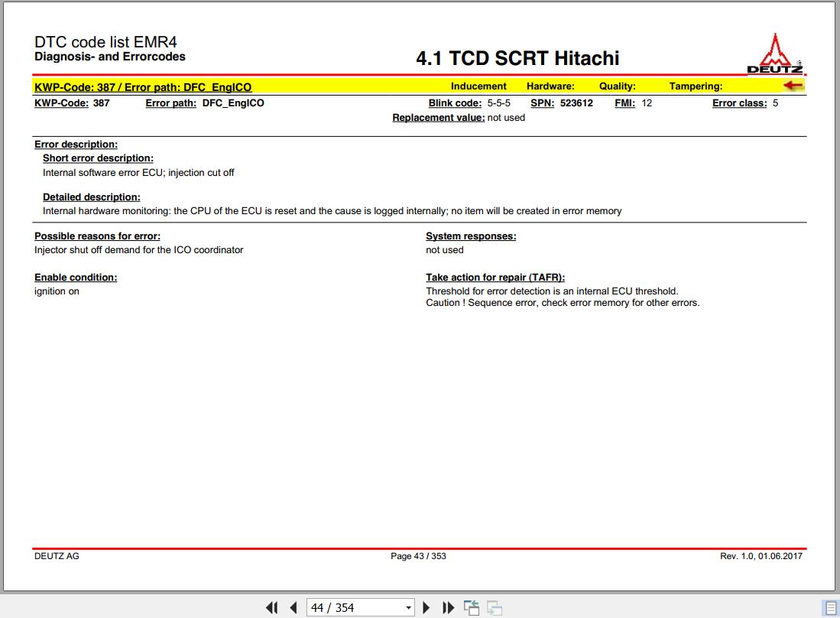Click the DEUTZ logo

click(774, 54)
